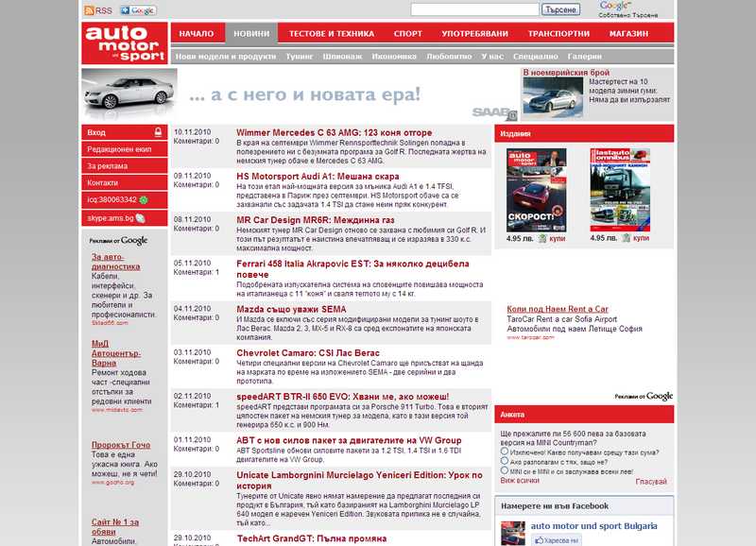This screenshot has height=546, width=756.
Task: Open Редакционен екип sidebar item
Action: (x=125, y=149)
